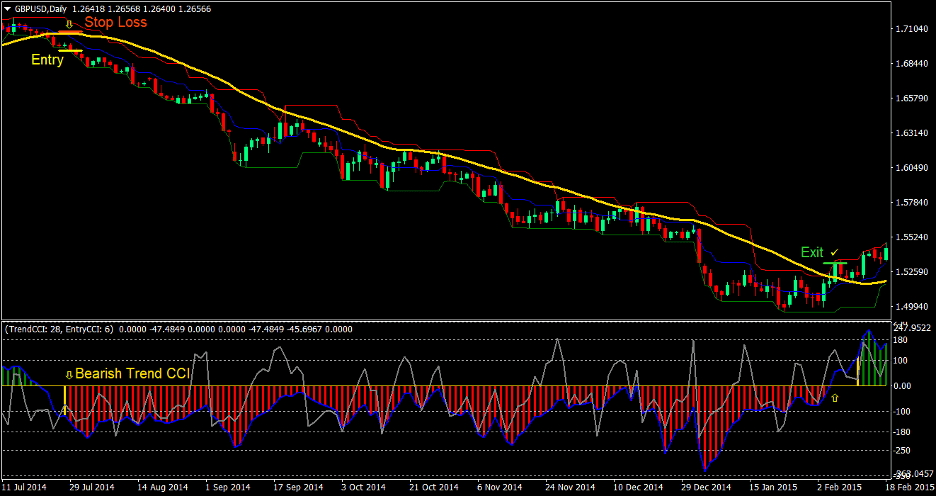Viewport: 936px width, 496px height.
Task: Click the 11 Jul 2014 date label
Action: pos(23,487)
